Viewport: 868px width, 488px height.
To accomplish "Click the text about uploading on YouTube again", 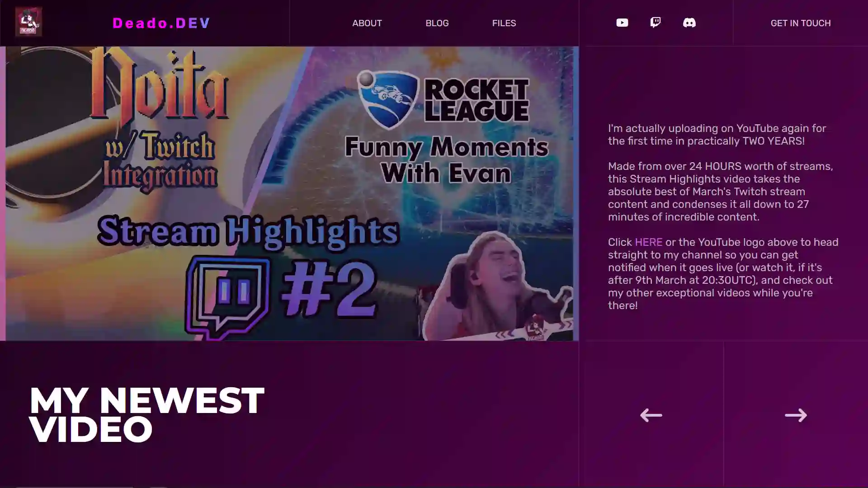I will pyautogui.click(x=717, y=135).
